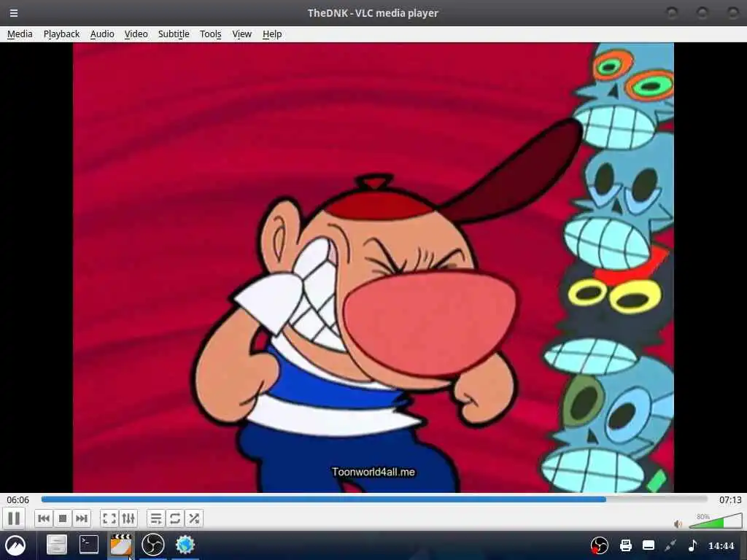This screenshot has width=747, height=560.
Task: Toggle the playlist view
Action: click(x=156, y=518)
